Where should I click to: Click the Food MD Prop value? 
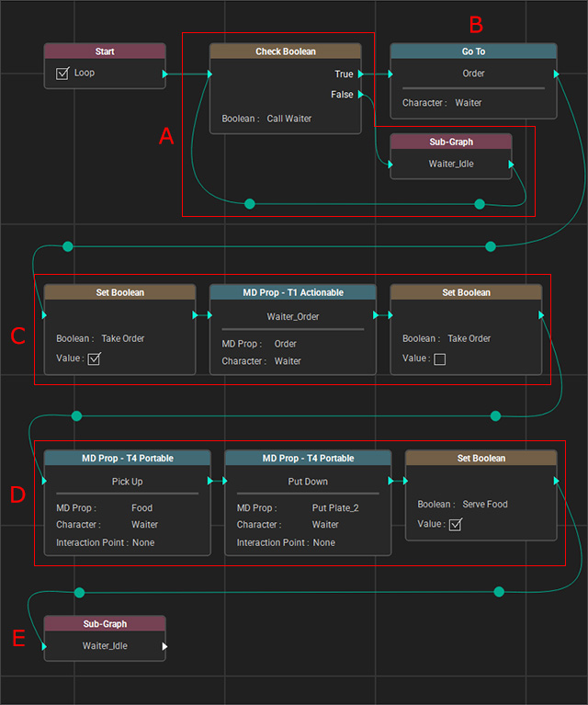142,508
